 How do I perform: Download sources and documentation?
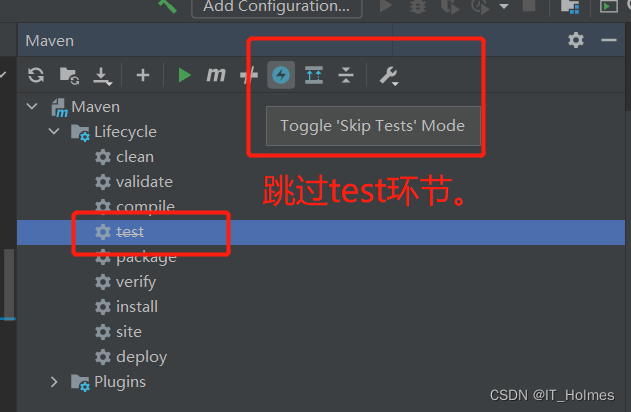pos(102,76)
